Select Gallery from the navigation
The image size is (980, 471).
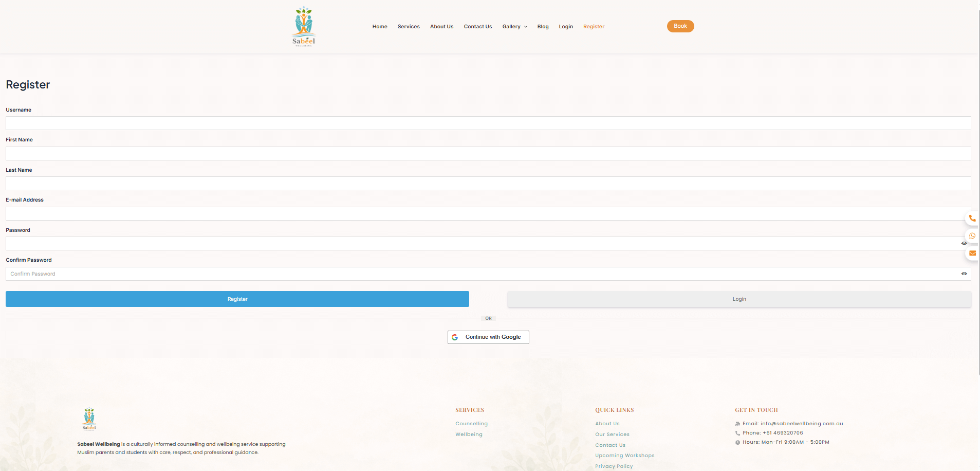(511, 26)
